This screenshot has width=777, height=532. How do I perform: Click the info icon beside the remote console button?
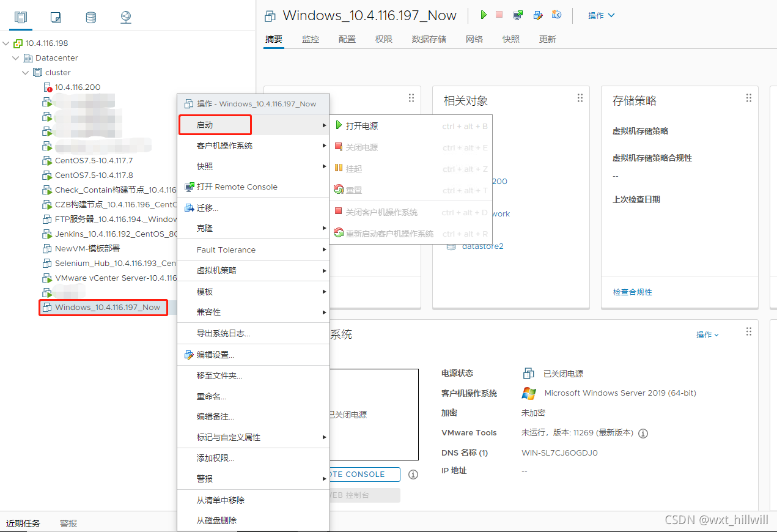[413, 475]
